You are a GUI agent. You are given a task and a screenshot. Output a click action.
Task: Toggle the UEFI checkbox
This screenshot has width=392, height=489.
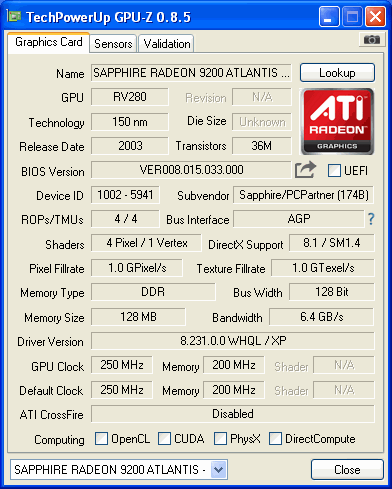(334, 170)
